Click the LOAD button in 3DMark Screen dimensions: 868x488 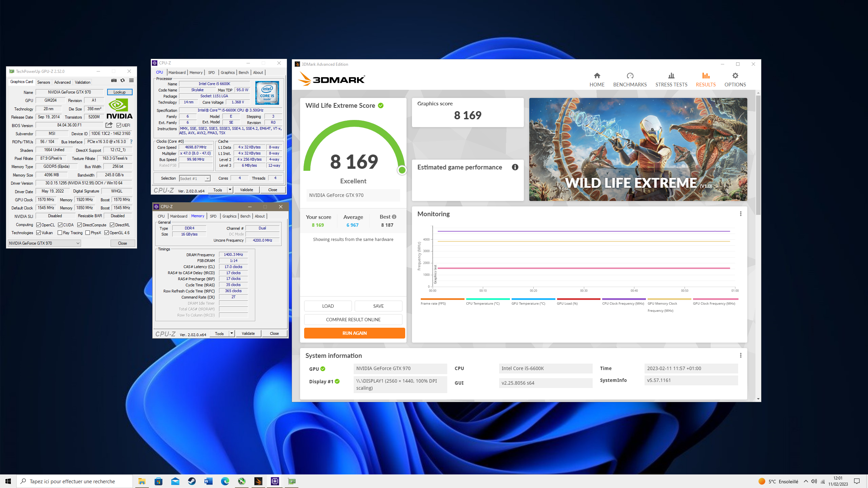point(328,306)
